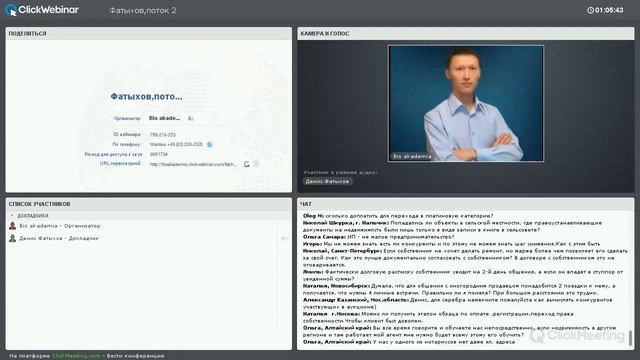Click Oleg M's chat message
The image size is (640, 360).
pos(398,216)
